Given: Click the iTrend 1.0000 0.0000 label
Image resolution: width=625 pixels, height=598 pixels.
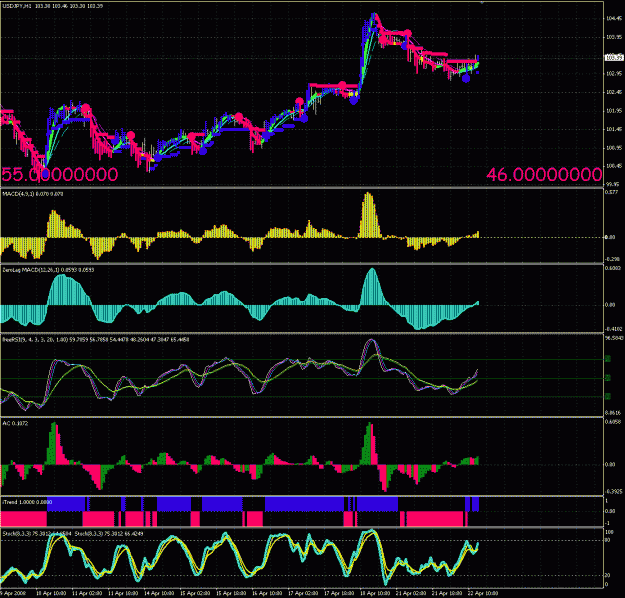Looking at the screenshot, I should coord(27,502).
